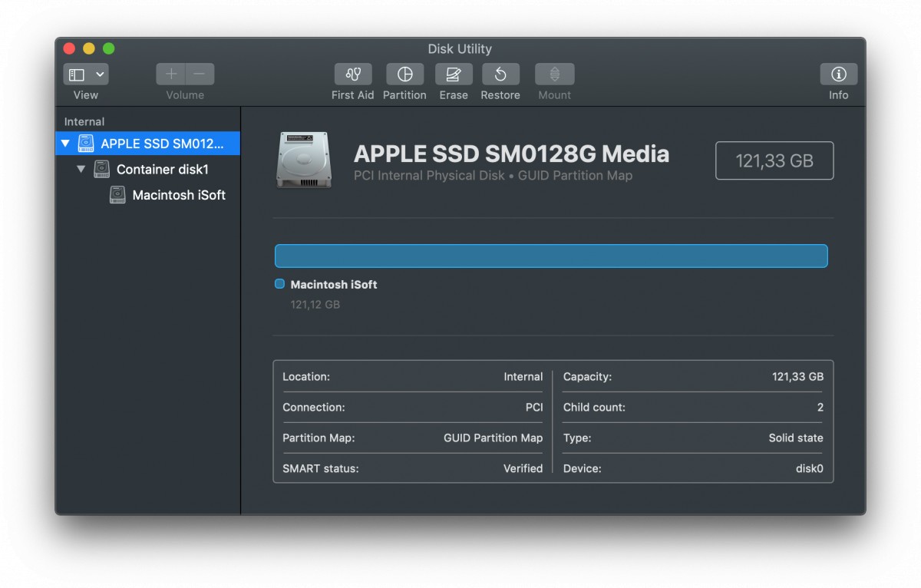Click the GUID Partition Map table value
The width and height of the screenshot is (921, 588).
493,438
